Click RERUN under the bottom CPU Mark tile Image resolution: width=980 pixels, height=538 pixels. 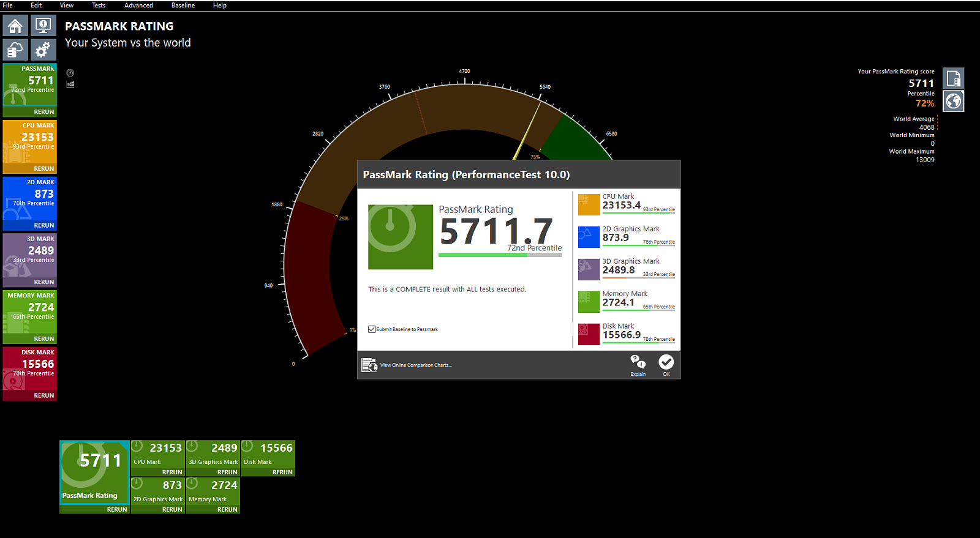point(172,473)
